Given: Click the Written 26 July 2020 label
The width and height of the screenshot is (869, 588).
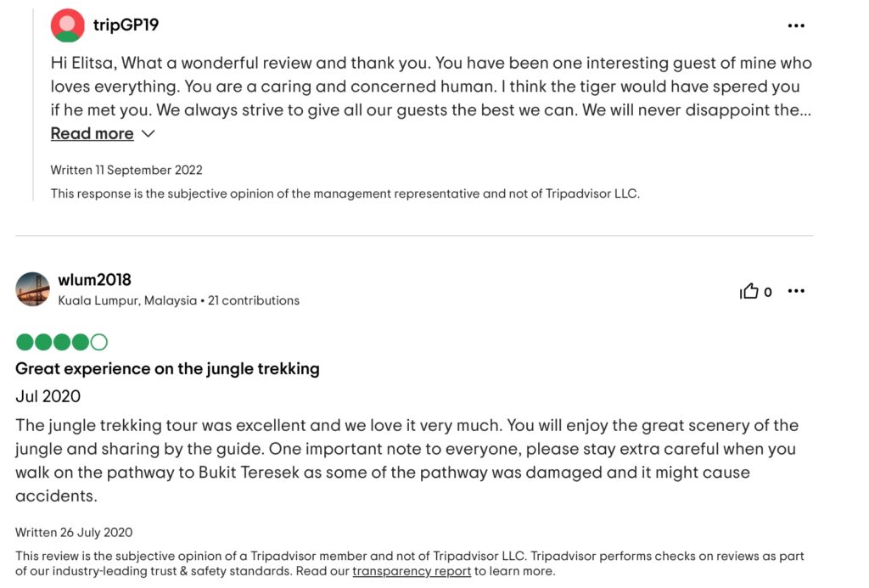Looking at the screenshot, I should (x=74, y=533).
